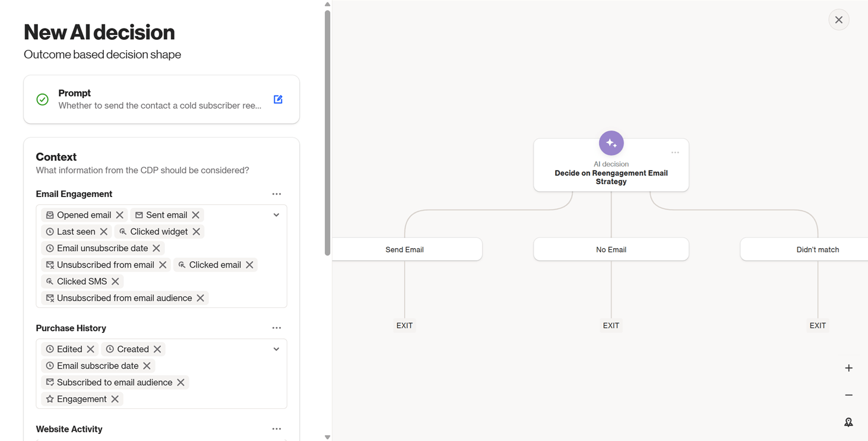Remove the Opened email tag

120,215
